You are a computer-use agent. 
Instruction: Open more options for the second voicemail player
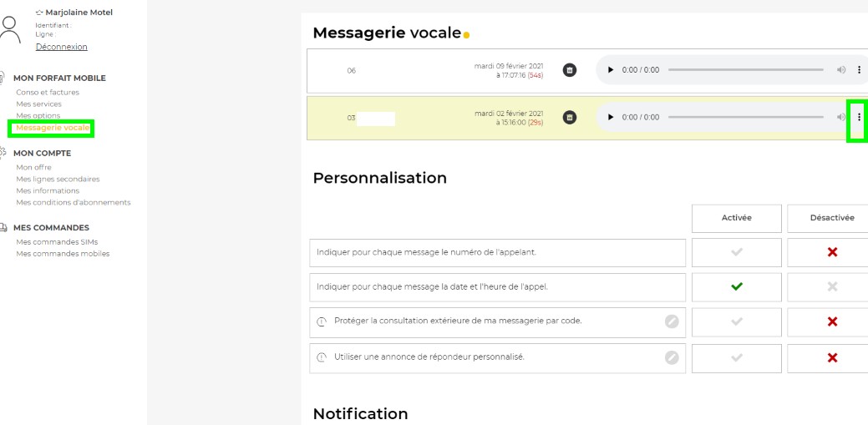click(859, 118)
